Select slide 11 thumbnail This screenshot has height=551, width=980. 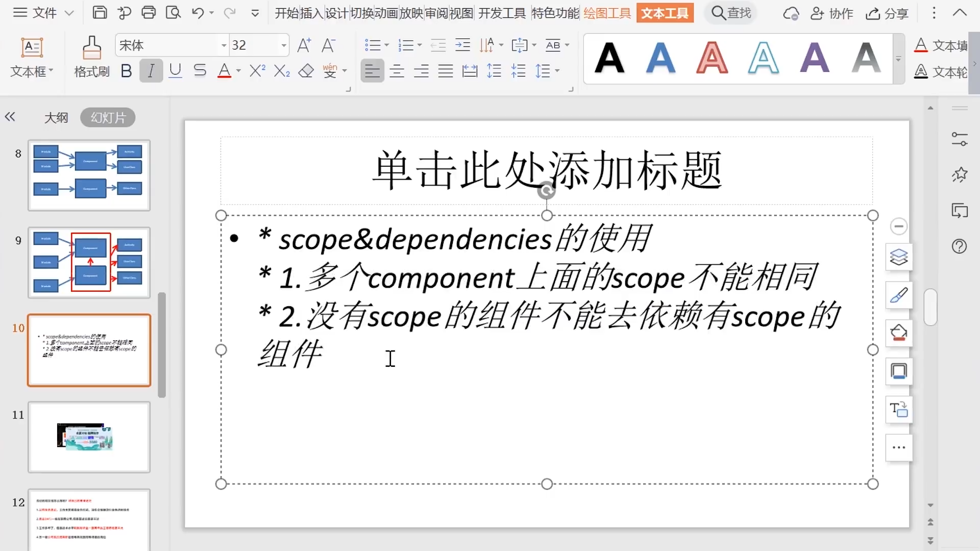tap(89, 437)
